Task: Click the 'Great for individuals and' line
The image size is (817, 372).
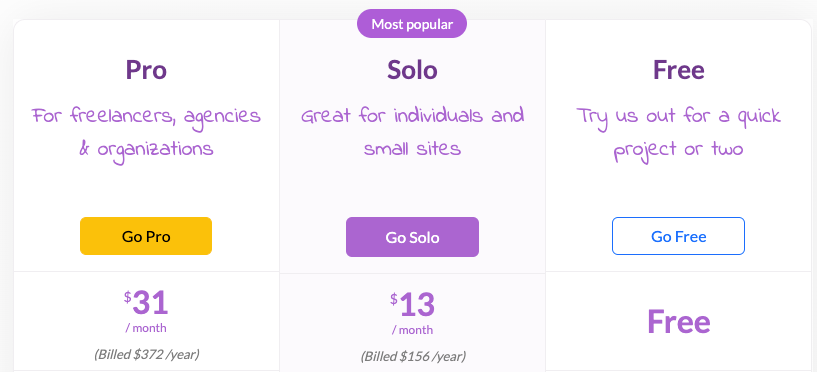Action: (412, 116)
